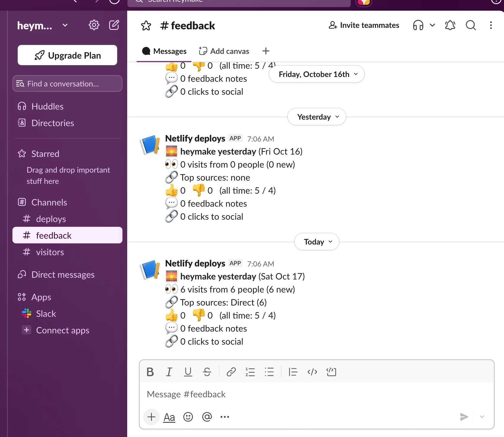Toggle strikethrough formatting
Image resolution: width=504 pixels, height=437 pixels.
tap(207, 372)
